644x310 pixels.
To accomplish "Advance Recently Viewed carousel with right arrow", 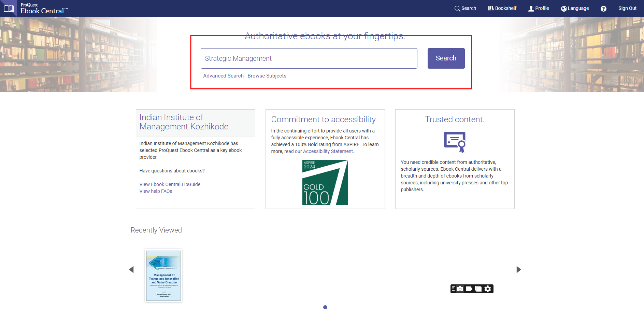I will click(x=518, y=269).
